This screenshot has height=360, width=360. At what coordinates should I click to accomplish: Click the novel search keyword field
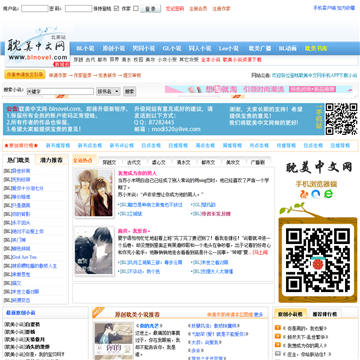(x=60, y=91)
